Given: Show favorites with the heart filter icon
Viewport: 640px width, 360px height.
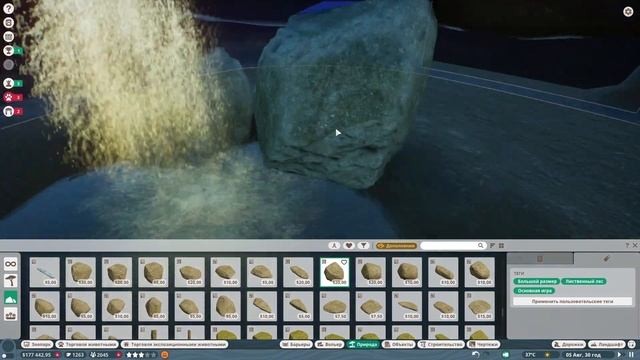Looking at the screenshot, I should coord(349,245).
